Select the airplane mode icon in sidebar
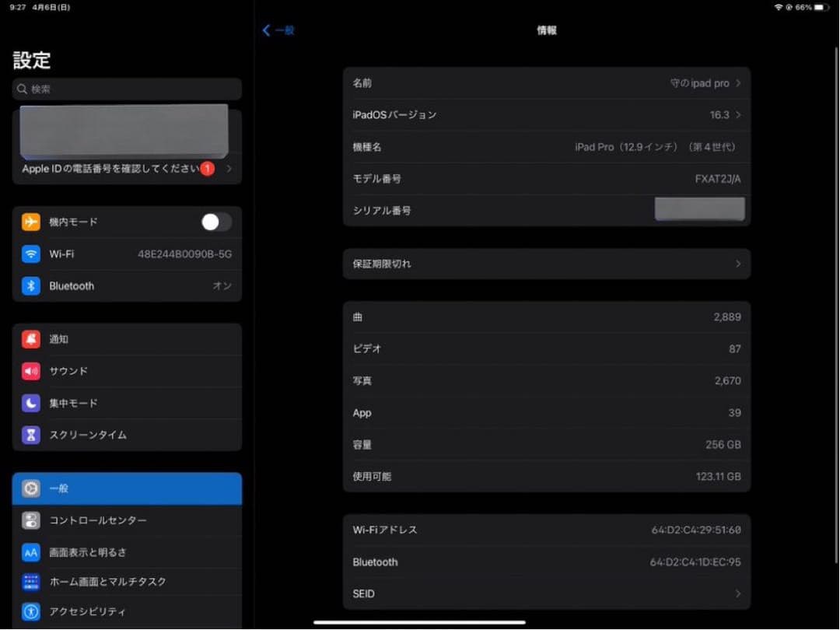The width and height of the screenshot is (840, 630). click(x=30, y=222)
